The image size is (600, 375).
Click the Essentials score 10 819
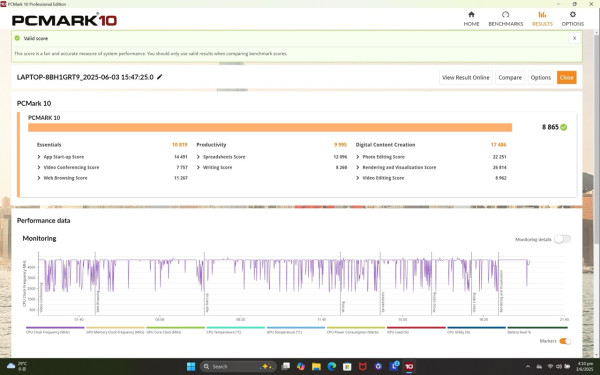(x=179, y=145)
